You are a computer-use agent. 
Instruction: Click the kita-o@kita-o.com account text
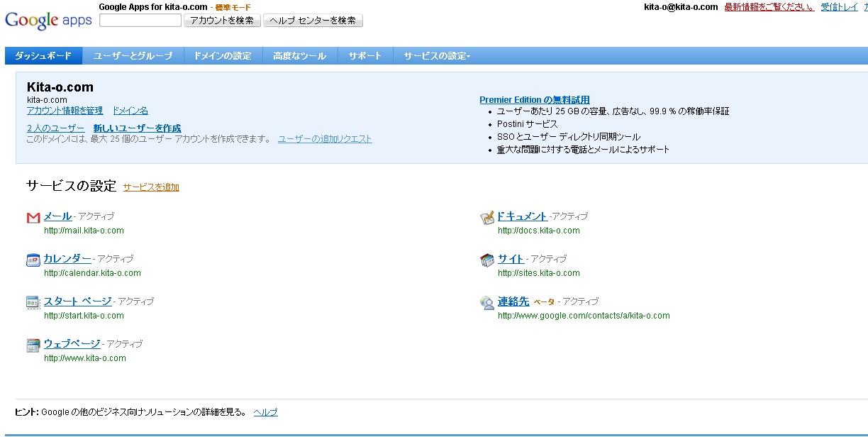[x=681, y=7]
